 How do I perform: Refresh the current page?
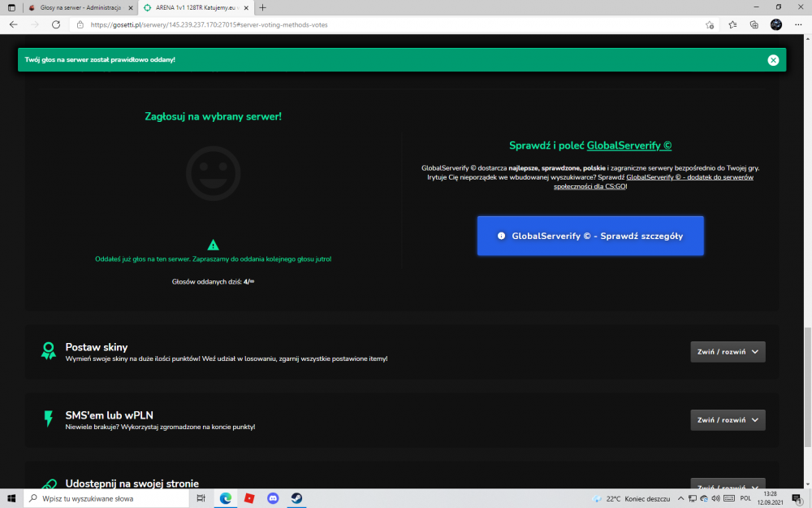tap(56, 24)
